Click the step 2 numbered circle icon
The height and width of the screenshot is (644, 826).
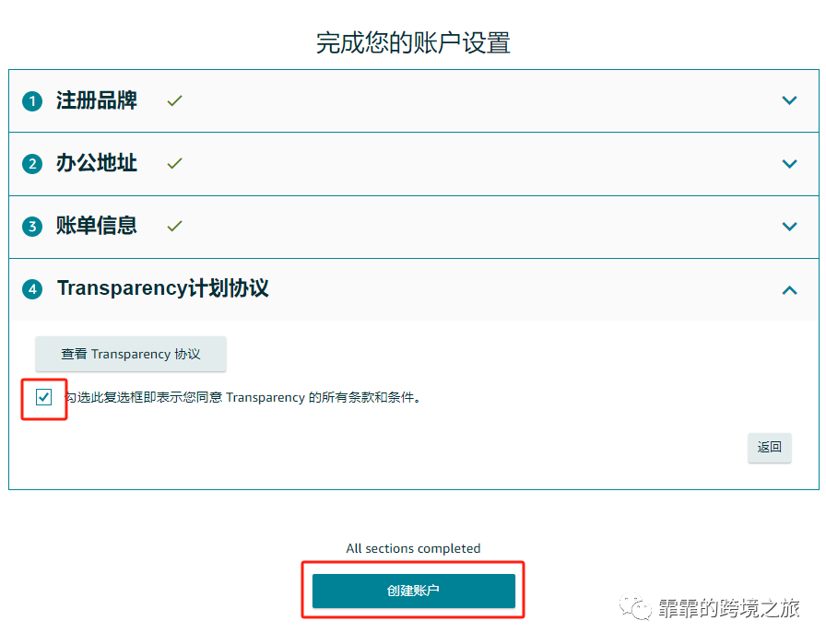click(x=32, y=163)
